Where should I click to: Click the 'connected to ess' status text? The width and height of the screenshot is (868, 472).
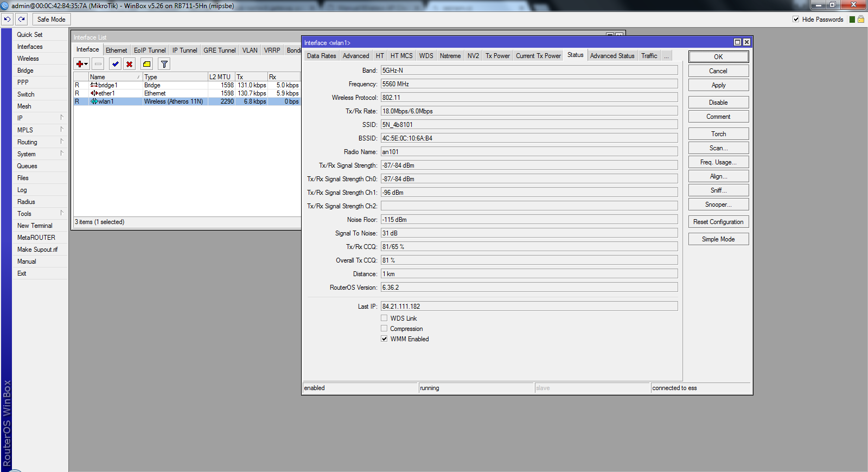point(674,388)
